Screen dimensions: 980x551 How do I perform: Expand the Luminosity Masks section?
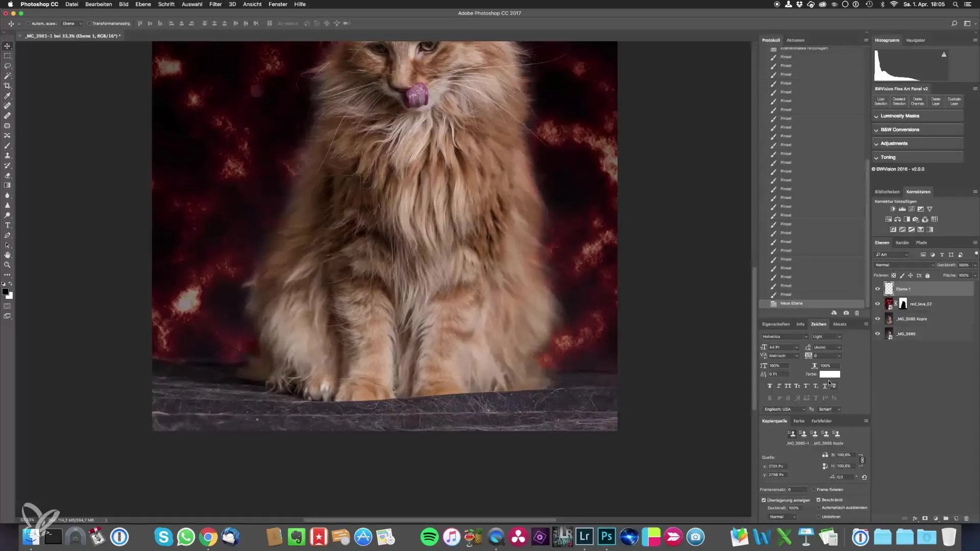click(899, 116)
